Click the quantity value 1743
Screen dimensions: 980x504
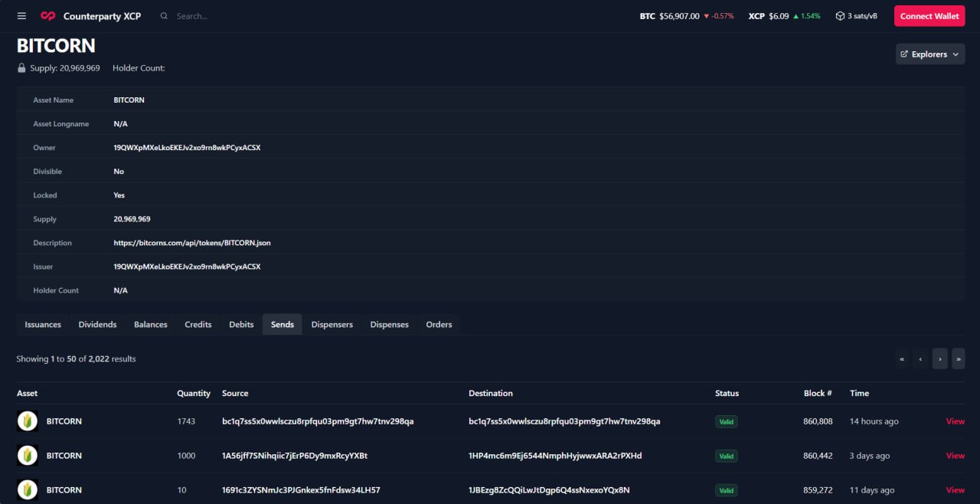click(186, 421)
